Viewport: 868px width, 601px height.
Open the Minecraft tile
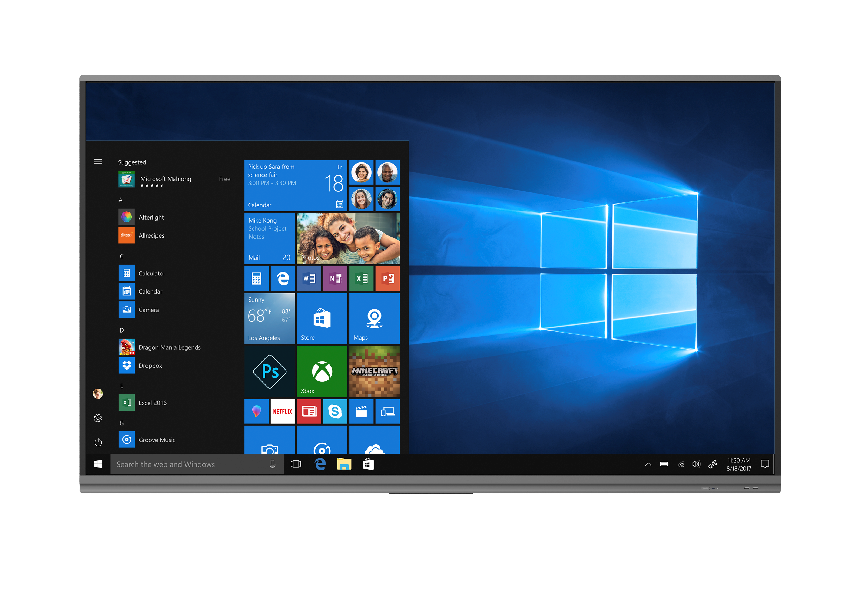(x=374, y=371)
